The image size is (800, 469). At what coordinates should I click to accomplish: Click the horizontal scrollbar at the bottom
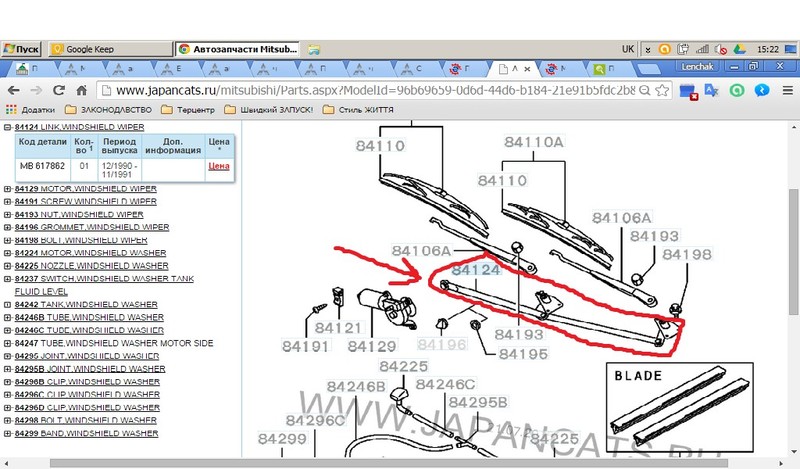388,463
